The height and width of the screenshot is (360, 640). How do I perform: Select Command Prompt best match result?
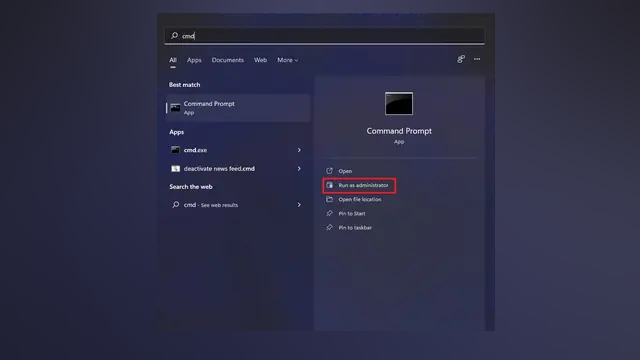[238, 108]
